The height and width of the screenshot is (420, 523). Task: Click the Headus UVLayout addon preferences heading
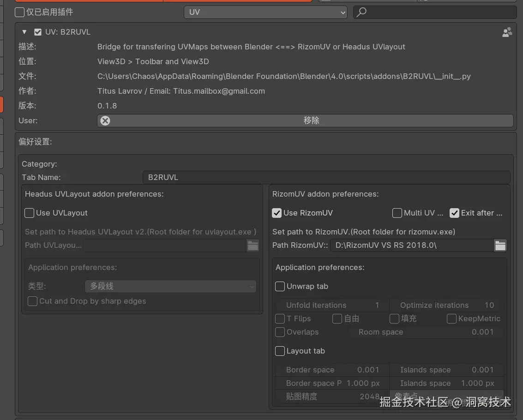point(94,194)
